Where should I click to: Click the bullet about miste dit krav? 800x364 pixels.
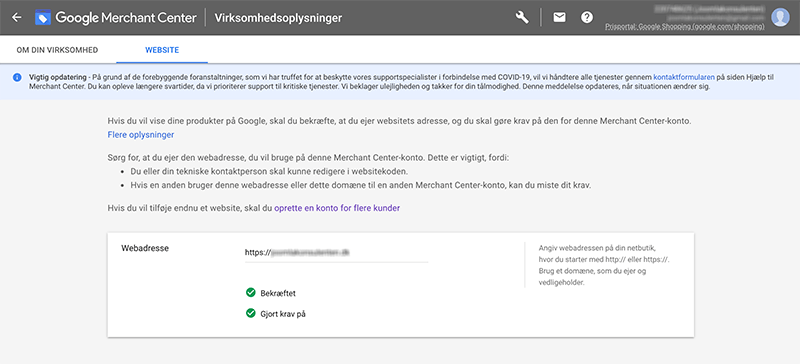pyautogui.click(x=361, y=185)
